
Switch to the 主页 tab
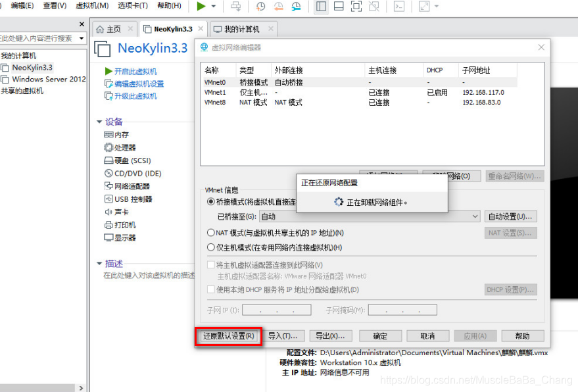[114, 29]
